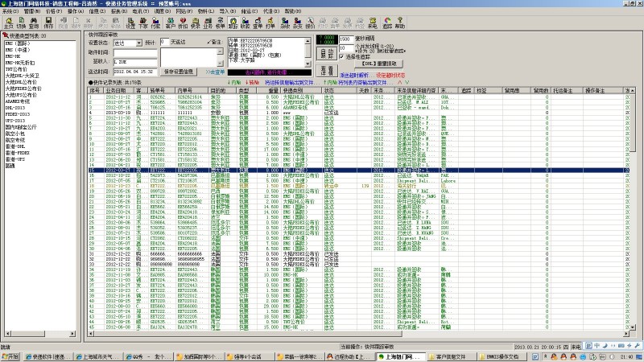Click the 业务日期 column header

click(x=118, y=90)
